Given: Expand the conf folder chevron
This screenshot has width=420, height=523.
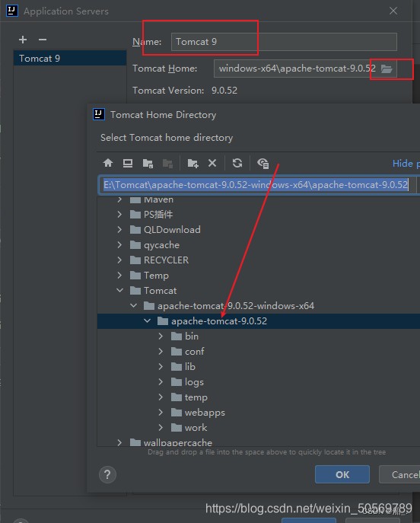Looking at the screenshot, I should tap(161, 351).
